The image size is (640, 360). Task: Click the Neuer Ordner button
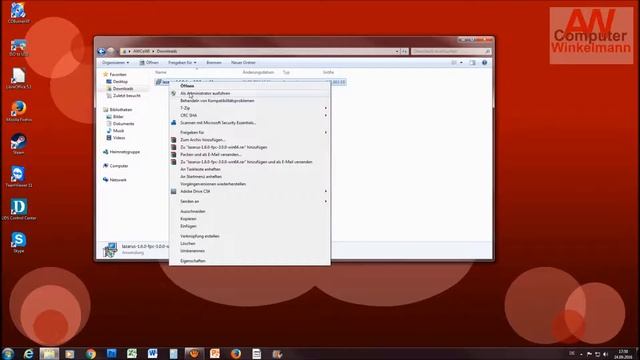click(243, 62)
